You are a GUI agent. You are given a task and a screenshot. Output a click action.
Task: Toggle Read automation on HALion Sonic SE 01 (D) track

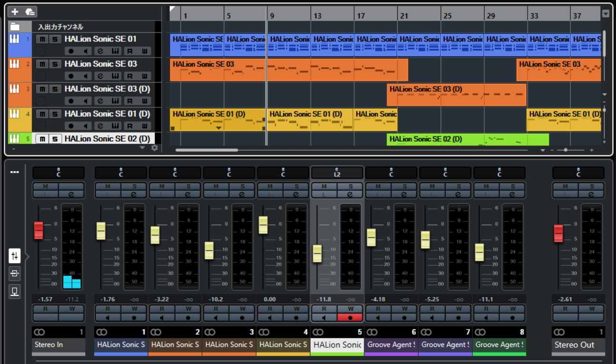point(130,126)
